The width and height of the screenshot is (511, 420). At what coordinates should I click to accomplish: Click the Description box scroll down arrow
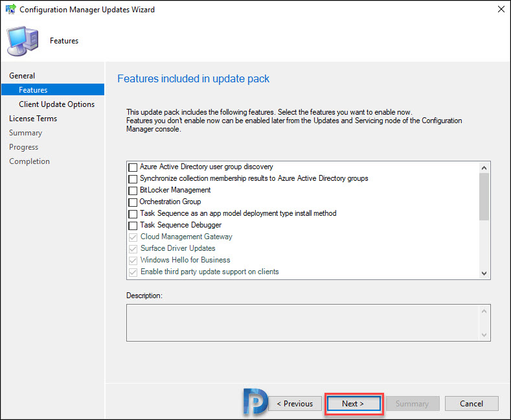(x=484, y=334)
